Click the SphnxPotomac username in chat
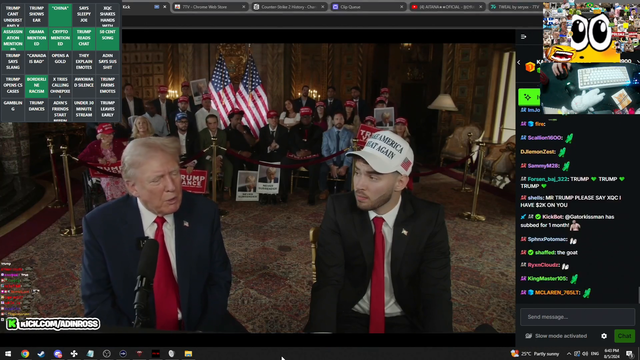Viewport: 640px width, 360px height. pos(547,239)
